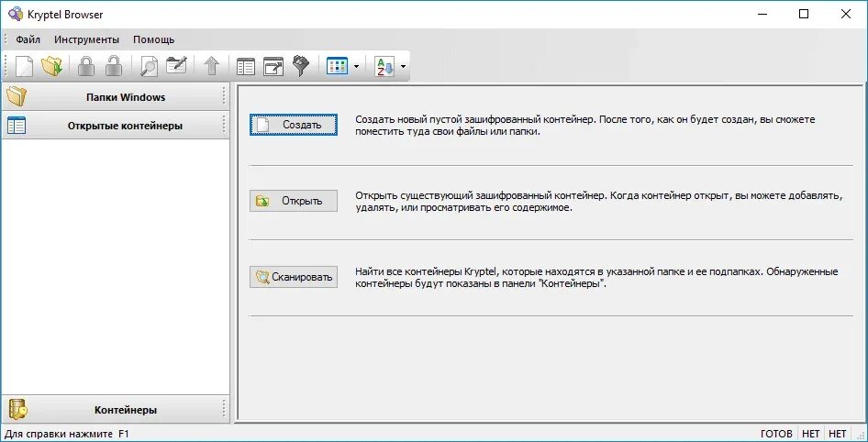Click the Сканировать button
Viewport: 868px width, 442px height.
click(x=294, y=277)
